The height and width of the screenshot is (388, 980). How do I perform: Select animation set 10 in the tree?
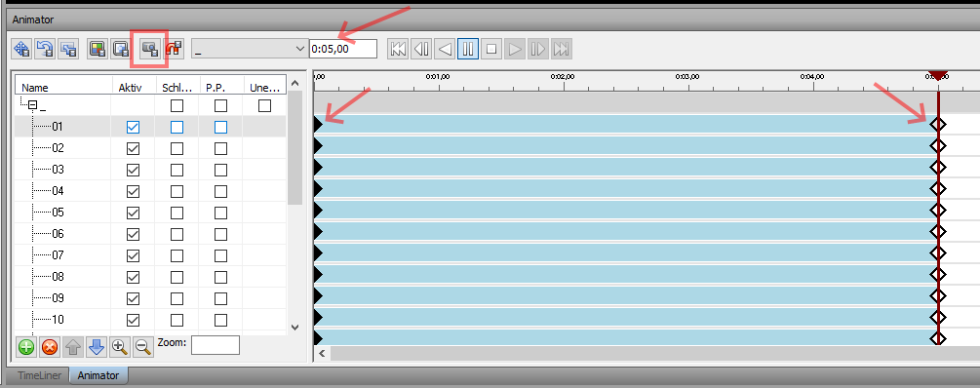59,320
